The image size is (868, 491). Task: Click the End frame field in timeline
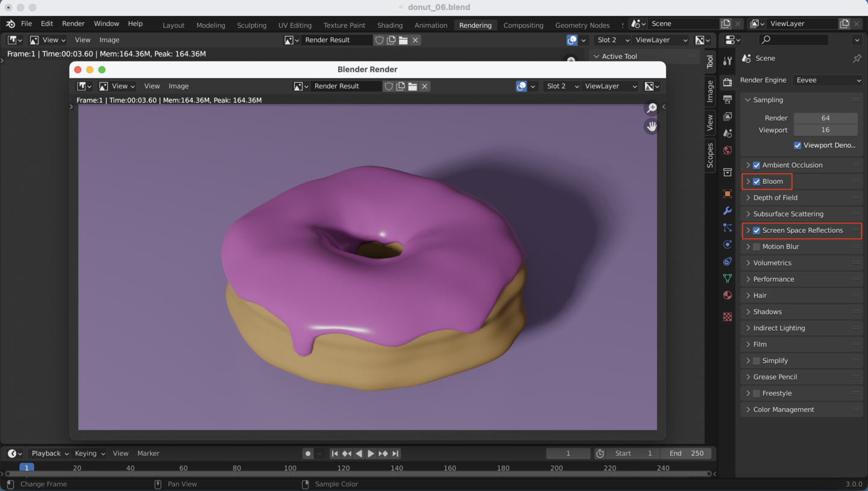tap(686, 454)
